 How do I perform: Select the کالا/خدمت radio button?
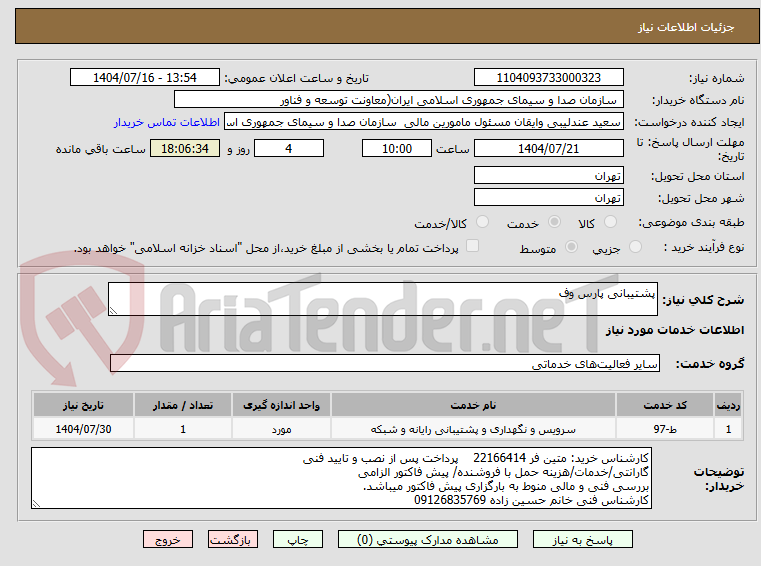482,222
